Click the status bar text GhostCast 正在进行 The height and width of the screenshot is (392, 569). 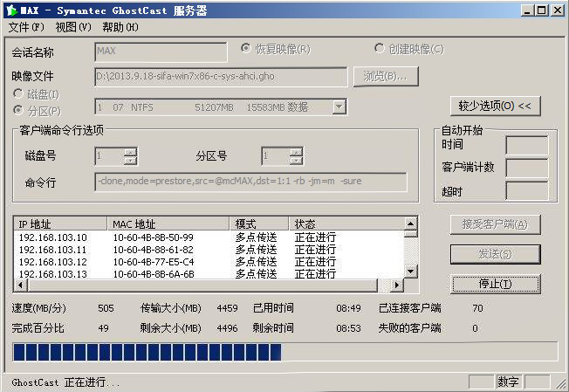(x=65, y=382)
